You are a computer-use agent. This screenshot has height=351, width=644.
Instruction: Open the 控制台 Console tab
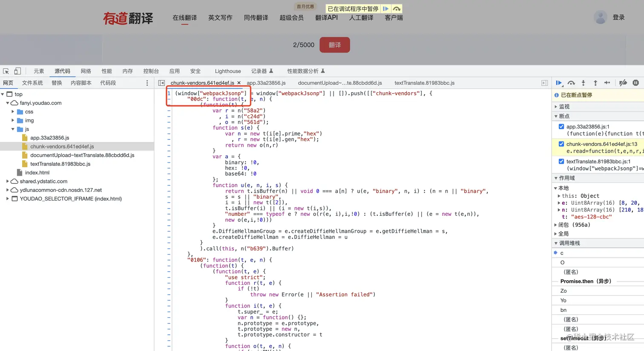point(151,71)
